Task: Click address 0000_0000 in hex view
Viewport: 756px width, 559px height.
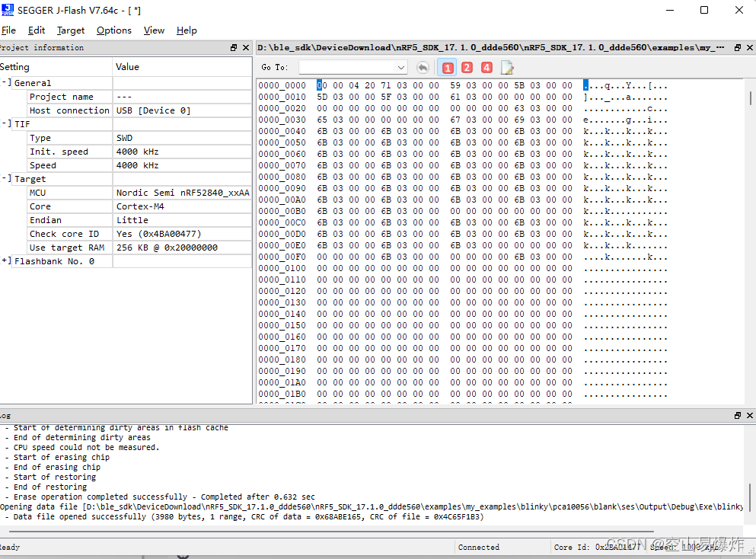Action: (x=282, y=85)
